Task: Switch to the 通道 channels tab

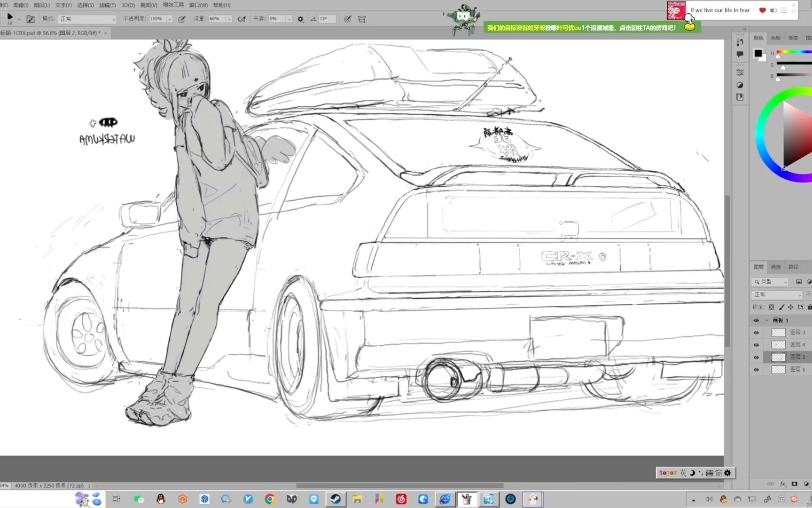Action: tap(776, 267)
